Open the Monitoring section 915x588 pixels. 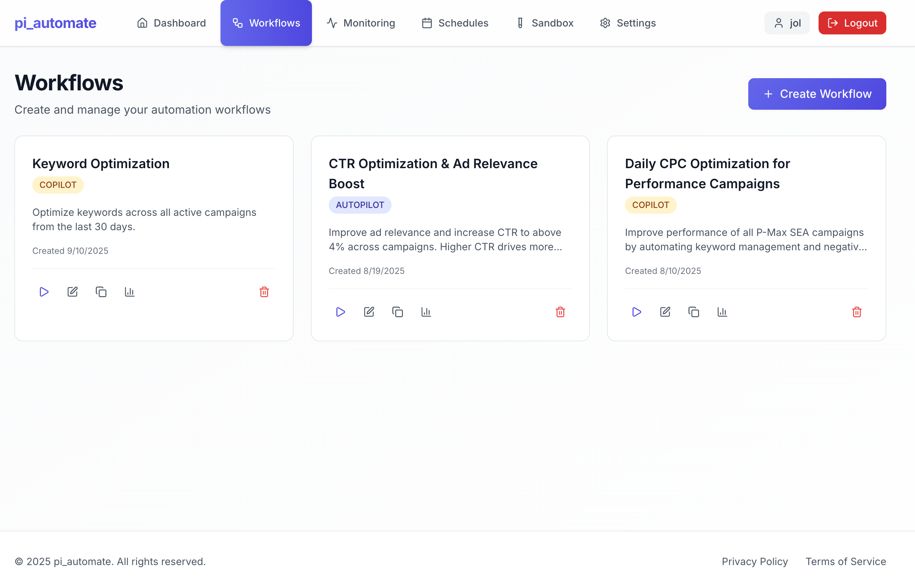click(x=361, y=23)
